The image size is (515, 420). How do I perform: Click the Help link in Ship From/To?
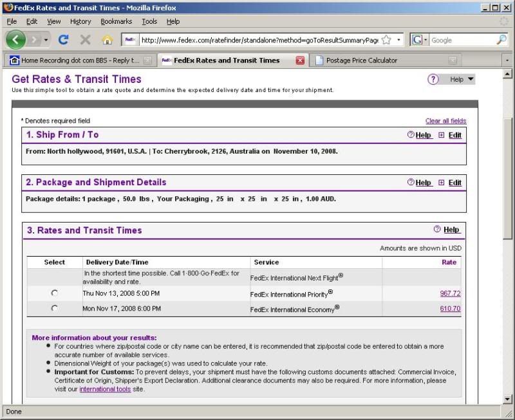[424, 135]
